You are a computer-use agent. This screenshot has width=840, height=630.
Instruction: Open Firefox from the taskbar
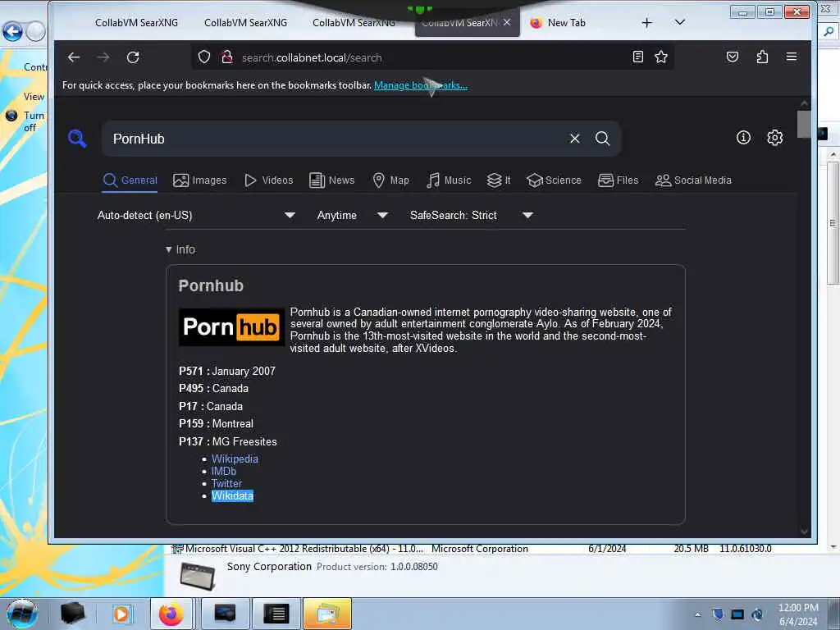[x=171, y=614]
